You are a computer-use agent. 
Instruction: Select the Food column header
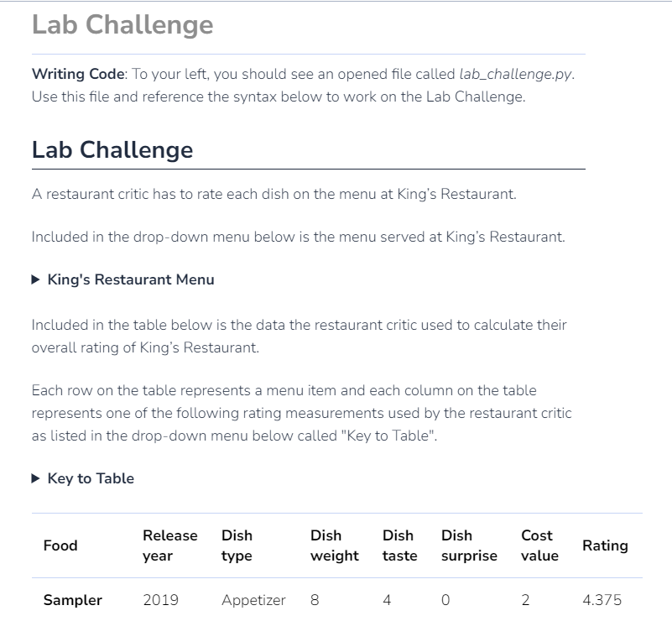click(x=60, y=545)
